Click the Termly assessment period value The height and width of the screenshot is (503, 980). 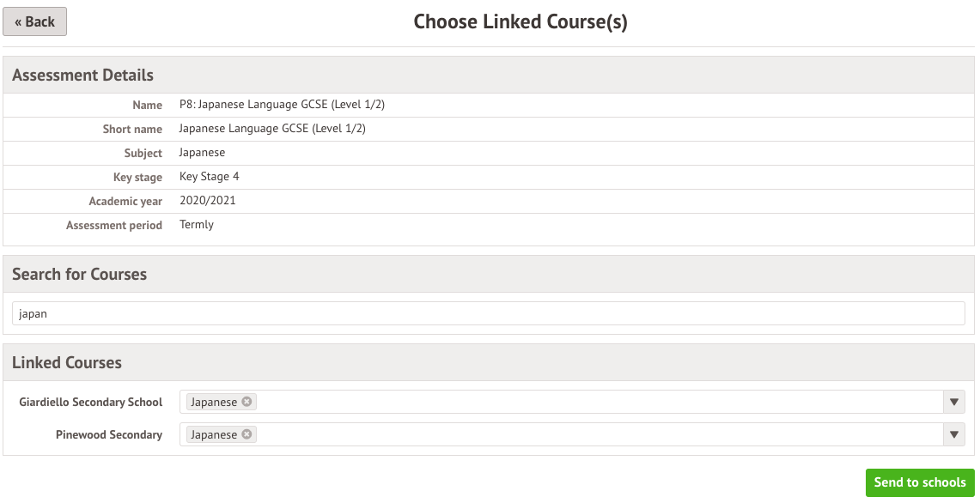click(x=197, y=224)
